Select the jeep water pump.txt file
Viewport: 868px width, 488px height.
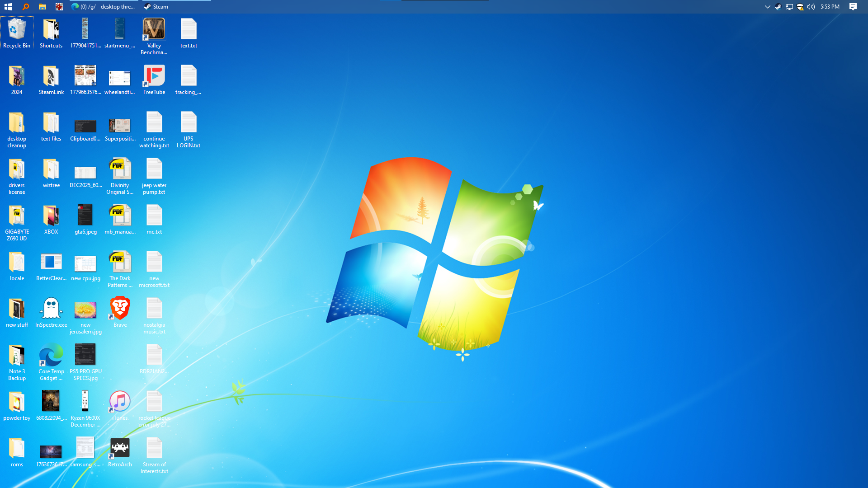click(154, 176)
